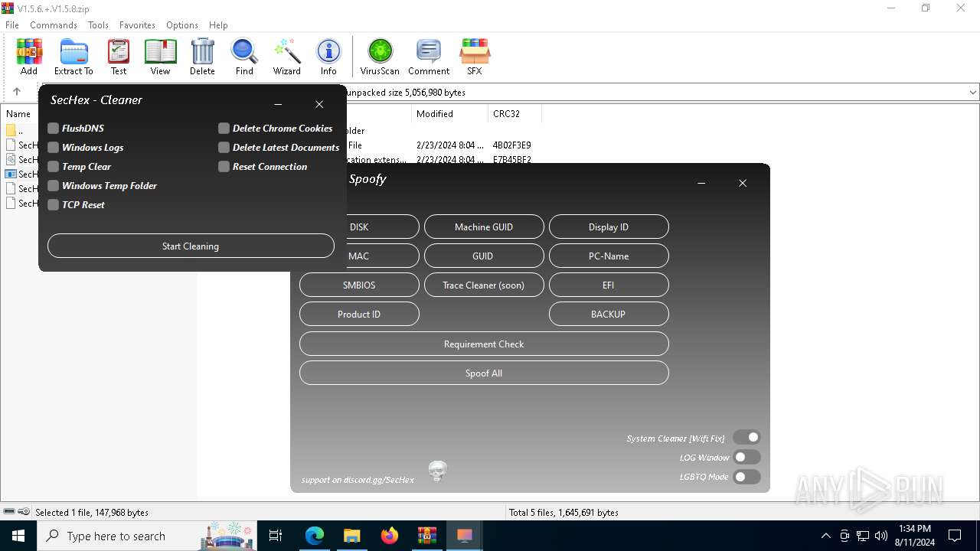Image resolution: width=980 pixels, height=551 pixels.
Task: Open the File menu
Action: (x=12, y=25)
